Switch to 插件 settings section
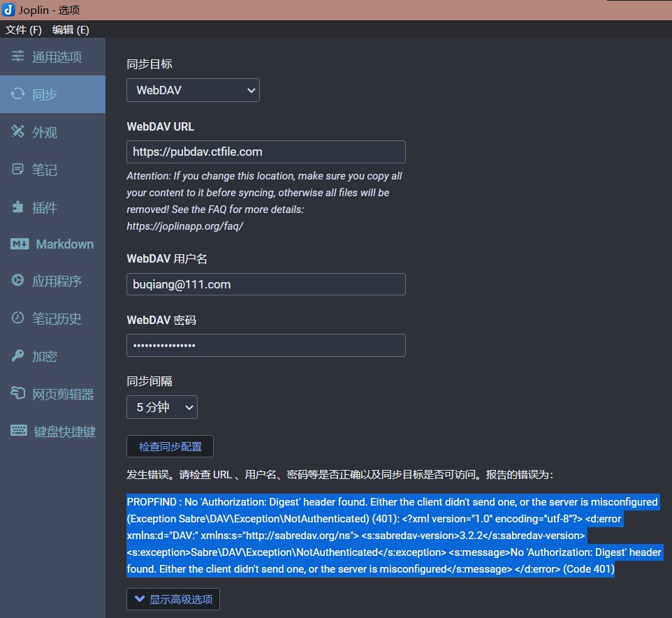Screen dimensions: 672x618 [x=52, y=207]
